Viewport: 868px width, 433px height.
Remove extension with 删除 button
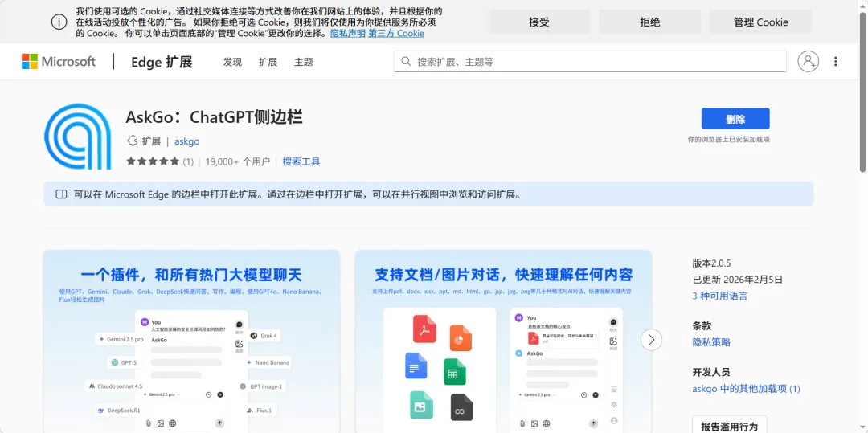click(x=735, y=119)
